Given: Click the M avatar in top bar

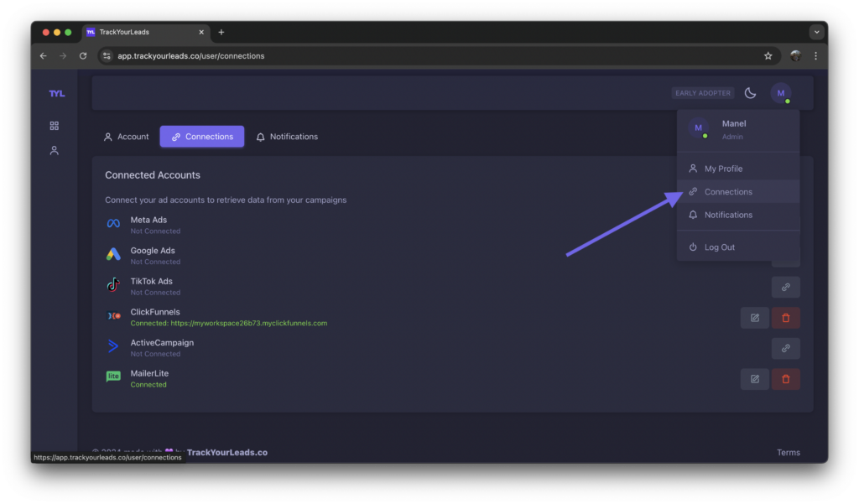Looking at the screenshot, I should pyautogui.click(x=781, y=93).
